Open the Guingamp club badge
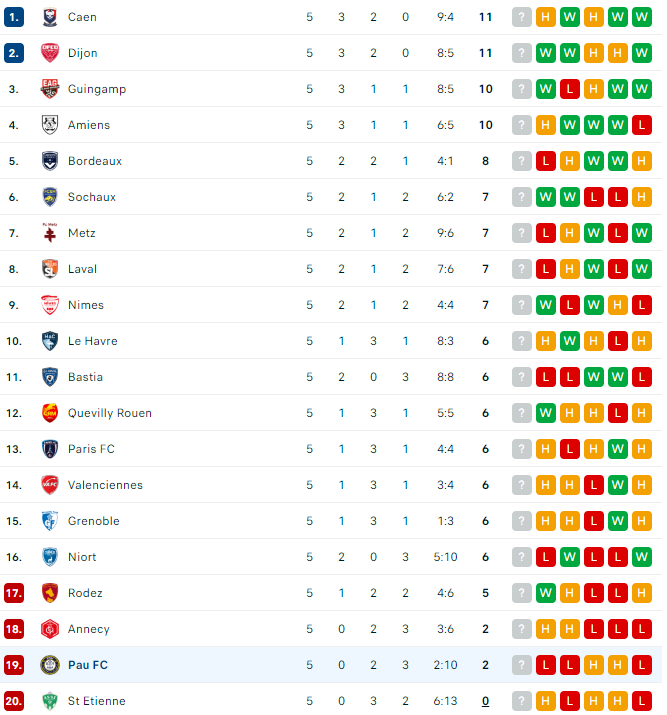This screenshot has width=667, height=715. pos(50,89)
